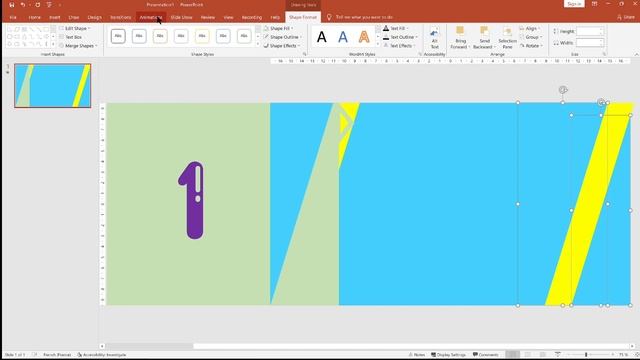
Task: Open the File tab
Action: click(13, 18)
